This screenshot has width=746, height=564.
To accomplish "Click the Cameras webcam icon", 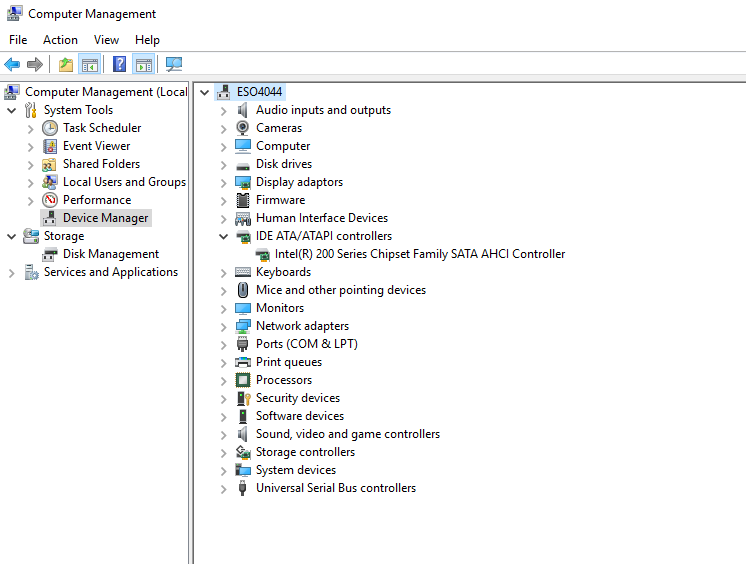I will coord(243,128).
